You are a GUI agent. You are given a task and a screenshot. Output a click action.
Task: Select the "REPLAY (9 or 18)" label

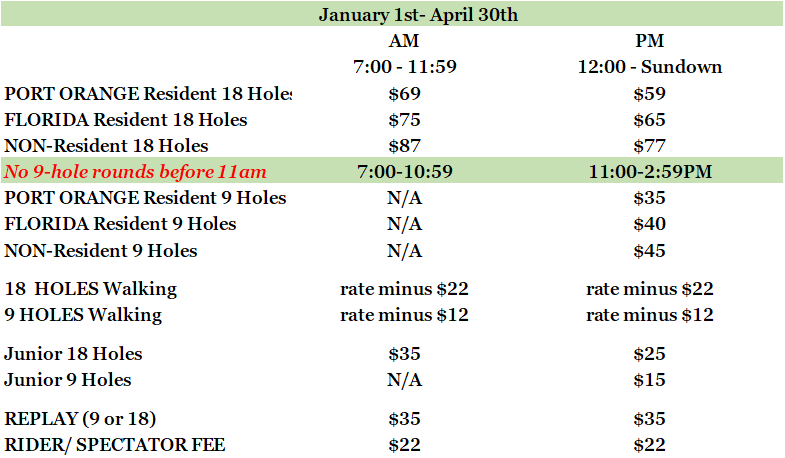(x=81, y=419)
